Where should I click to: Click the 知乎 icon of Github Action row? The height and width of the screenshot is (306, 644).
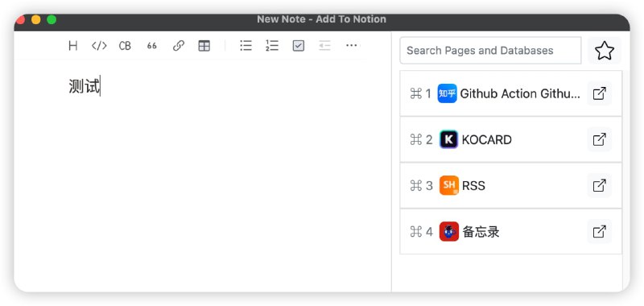448,93
